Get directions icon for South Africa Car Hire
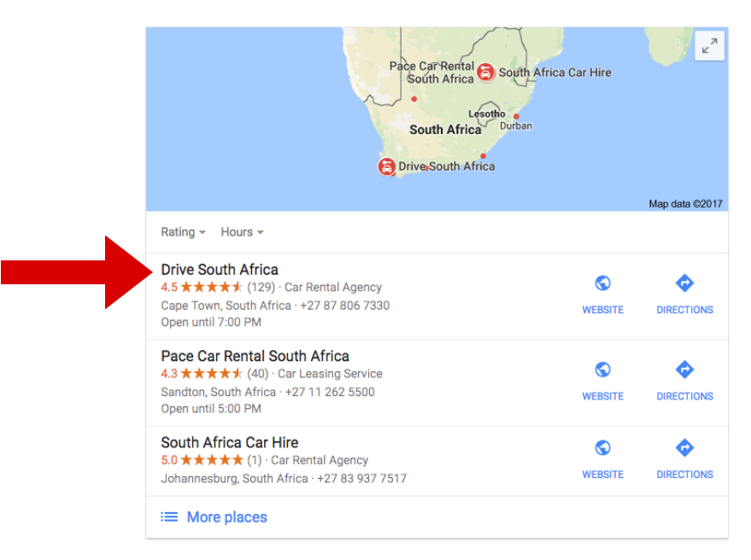The width and height of the screenshot is (751, 560). click(684, 448)
